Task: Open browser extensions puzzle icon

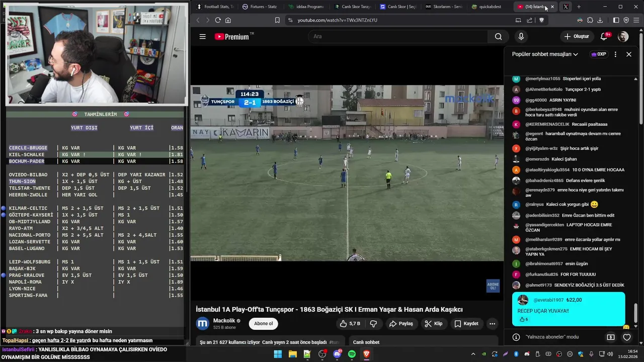Action: [x=590, y=20]
